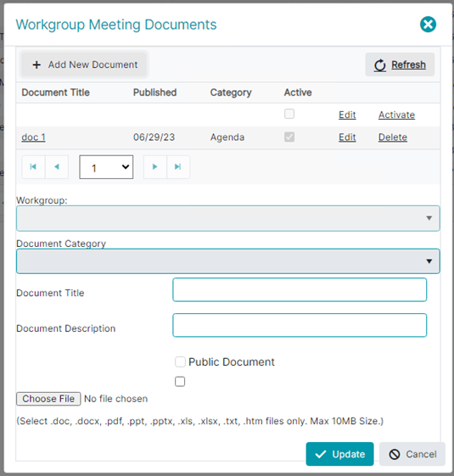Close the Workgroup Meeting Documents dialog
The height and width of the screenshot is (476, 454).
428,25
